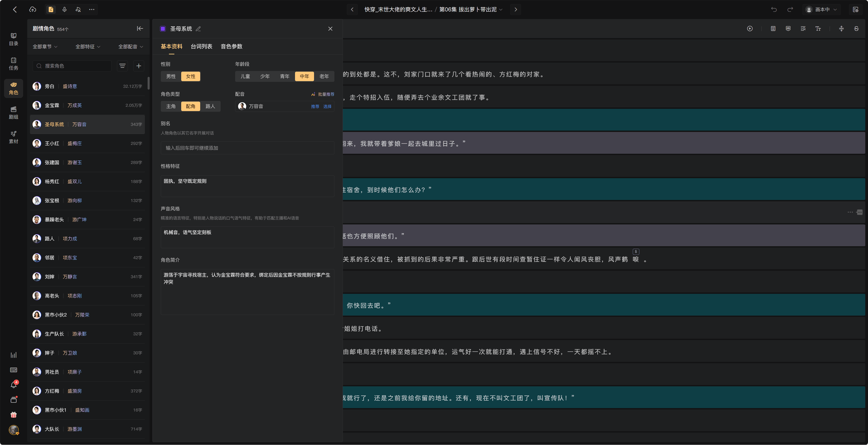This screenshot has height=445, width=868.
Task: Set character type to 主角
Action: click(x=171, y=106)
